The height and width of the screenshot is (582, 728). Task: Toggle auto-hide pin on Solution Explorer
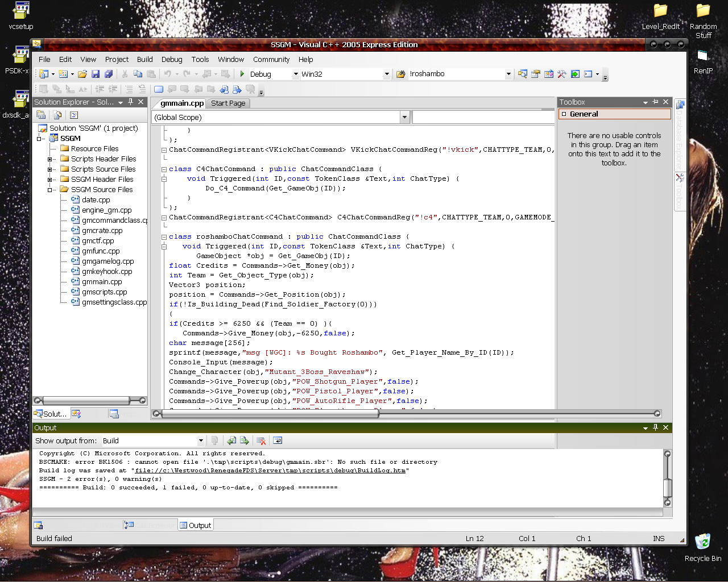(131, 102)
